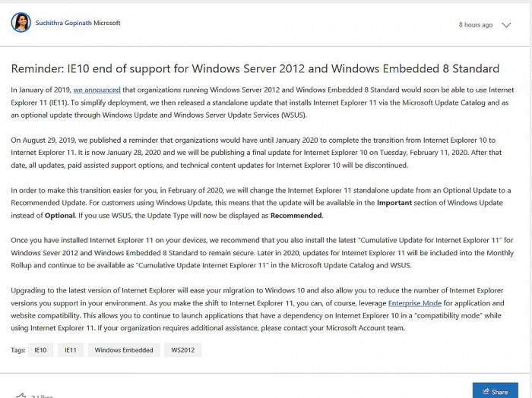Screen dimensions: 532x398
Task: Click the article title heading
Action: pos(255,69)
